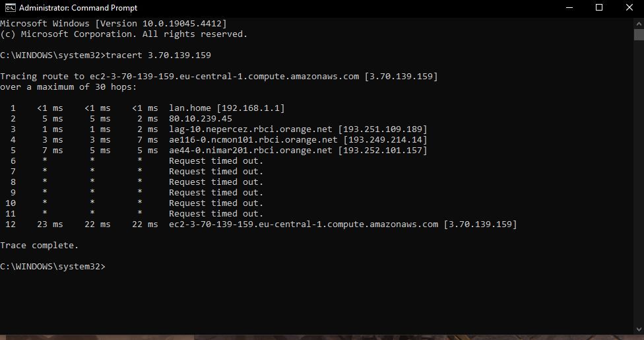644x340 pixels.
Task: Maximize the Command Prompt window
Action: click(599, 8)
